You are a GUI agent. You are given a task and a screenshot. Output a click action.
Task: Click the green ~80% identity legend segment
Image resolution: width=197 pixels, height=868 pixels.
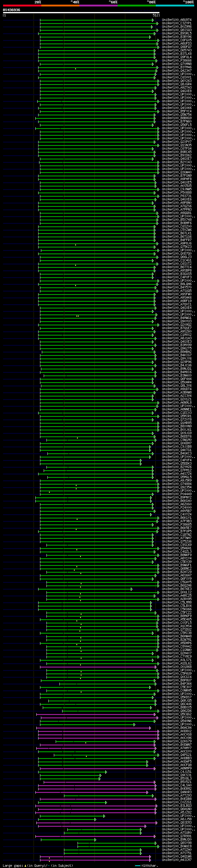tap(137, 6)
